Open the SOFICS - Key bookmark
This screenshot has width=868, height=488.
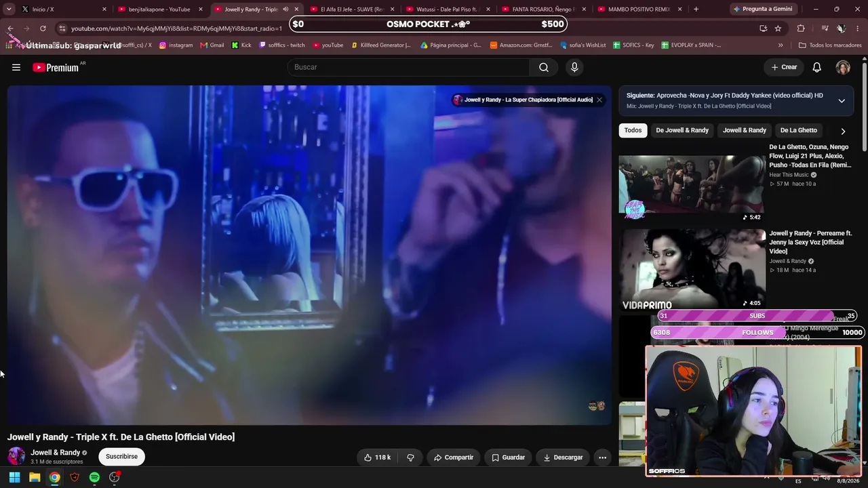633,45
